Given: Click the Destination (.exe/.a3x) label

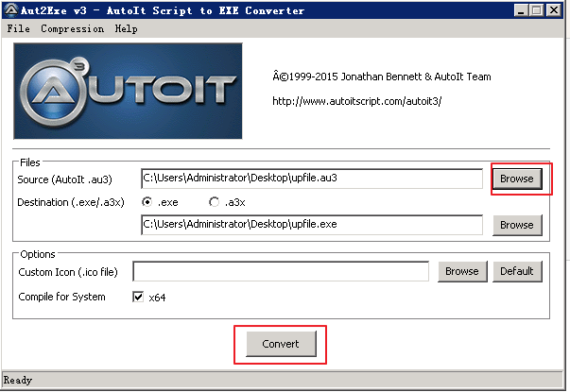Looking at the screenshot, I should 71,202.
